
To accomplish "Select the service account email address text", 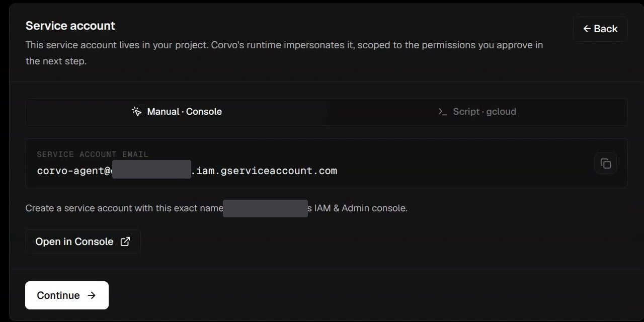I will 187,171.
